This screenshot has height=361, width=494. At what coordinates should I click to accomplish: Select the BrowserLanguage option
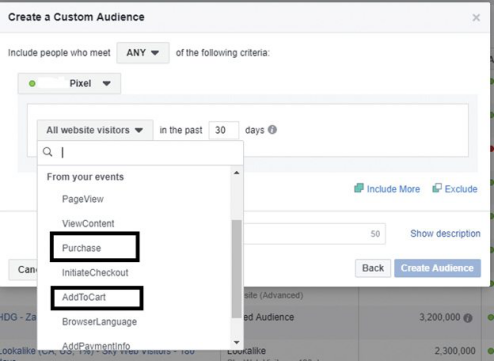(99, 322)
